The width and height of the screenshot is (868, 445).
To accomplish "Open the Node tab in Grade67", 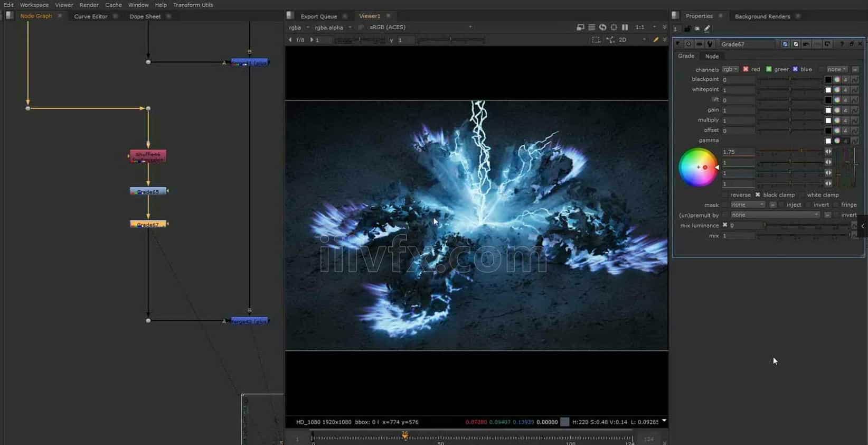I will 712,57.
